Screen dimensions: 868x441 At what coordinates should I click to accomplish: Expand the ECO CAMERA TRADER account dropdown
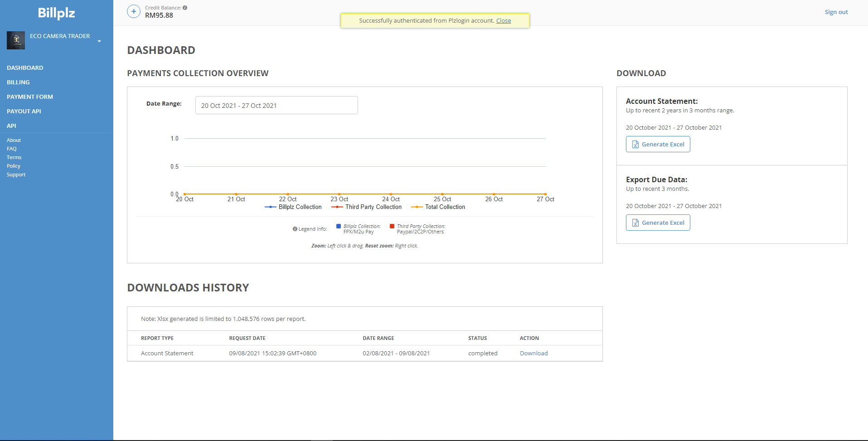(x=99, y=41)
